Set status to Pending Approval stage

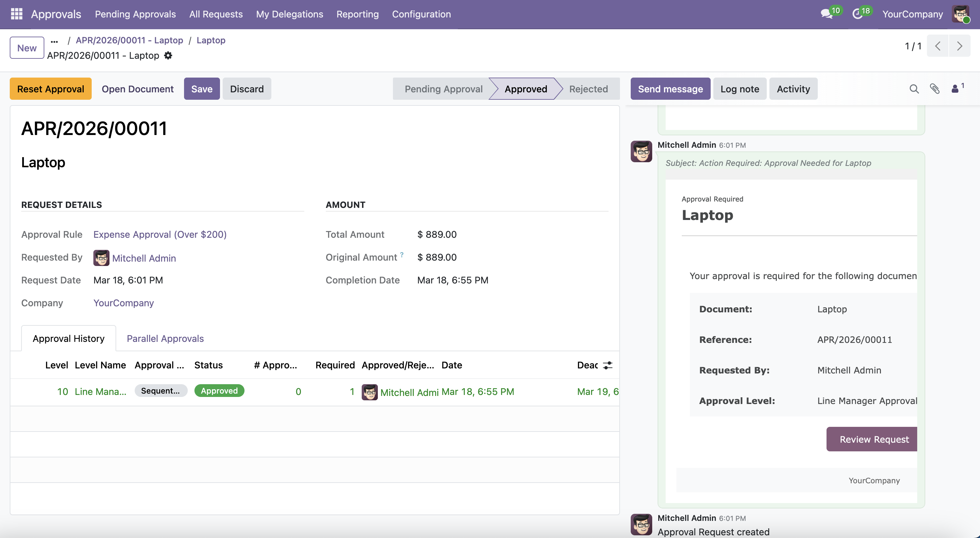coord(443,89)
